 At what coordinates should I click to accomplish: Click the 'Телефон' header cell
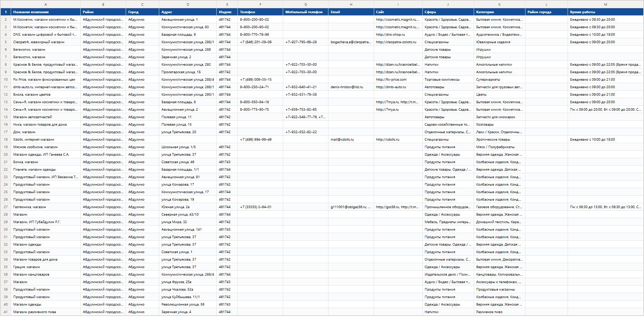(x=260, y=12)
